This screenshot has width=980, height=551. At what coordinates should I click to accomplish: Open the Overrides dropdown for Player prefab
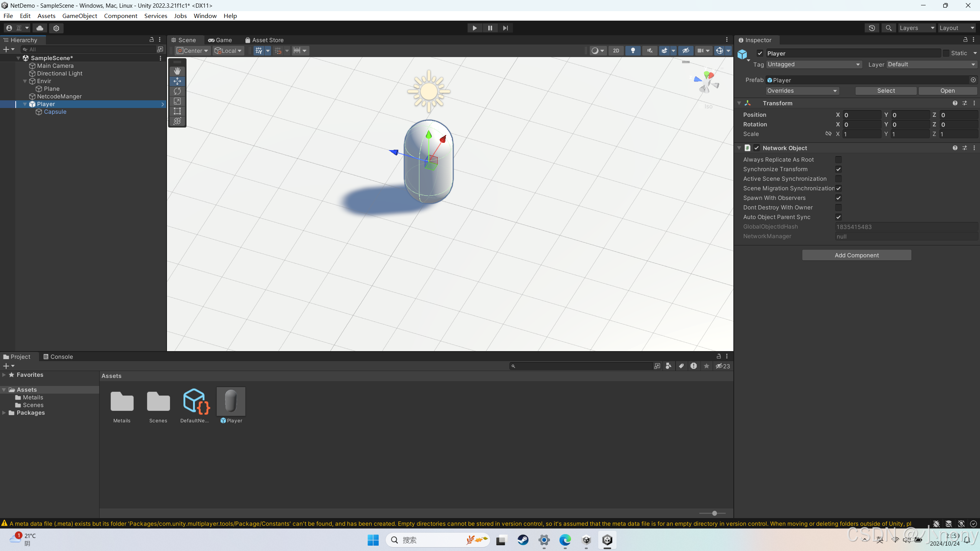point(802,91)
